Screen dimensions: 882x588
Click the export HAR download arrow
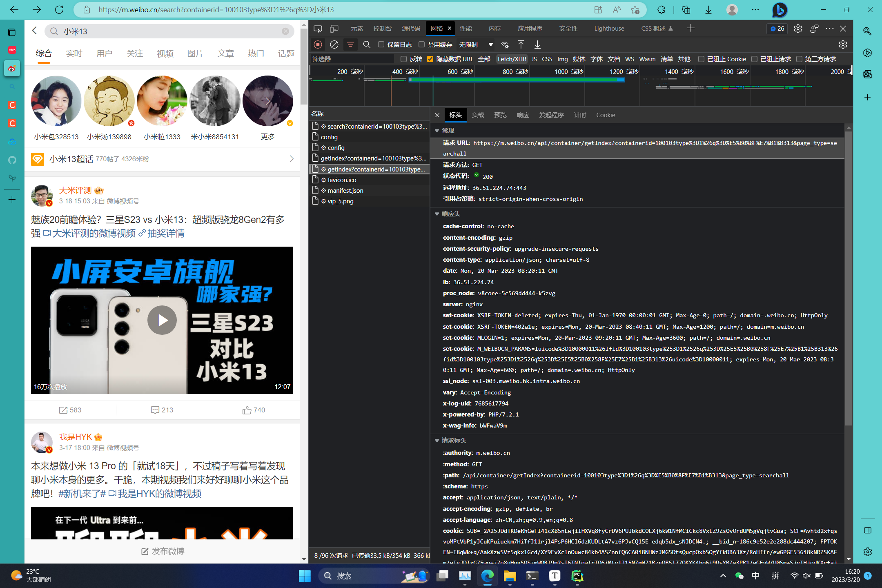pos(537,45)
